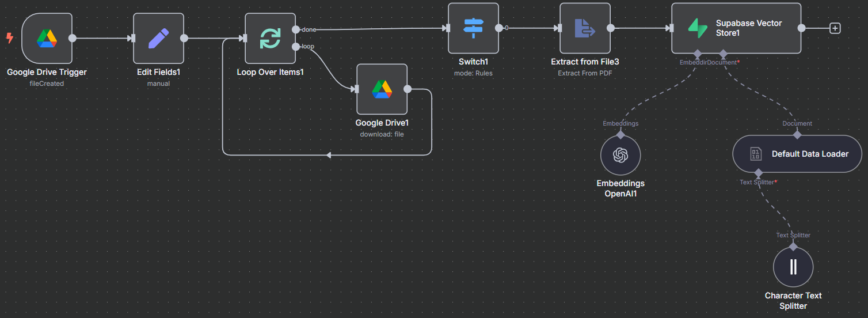This screenshot has height=318, width=868.
Task: Click the done output of Loop Over Items1
Action: [x=296, y=29]
